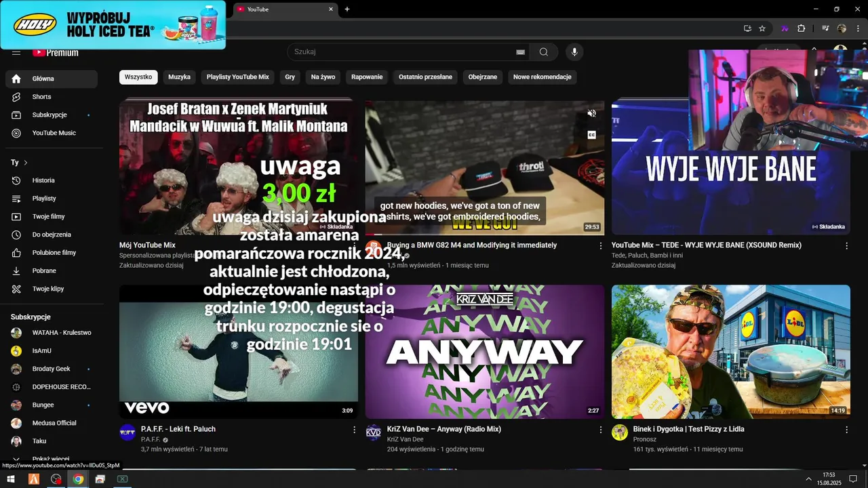The height and width of the screenshot is (488, 868).
Task: Open Taku channel subscription
Action: [52, 441]
